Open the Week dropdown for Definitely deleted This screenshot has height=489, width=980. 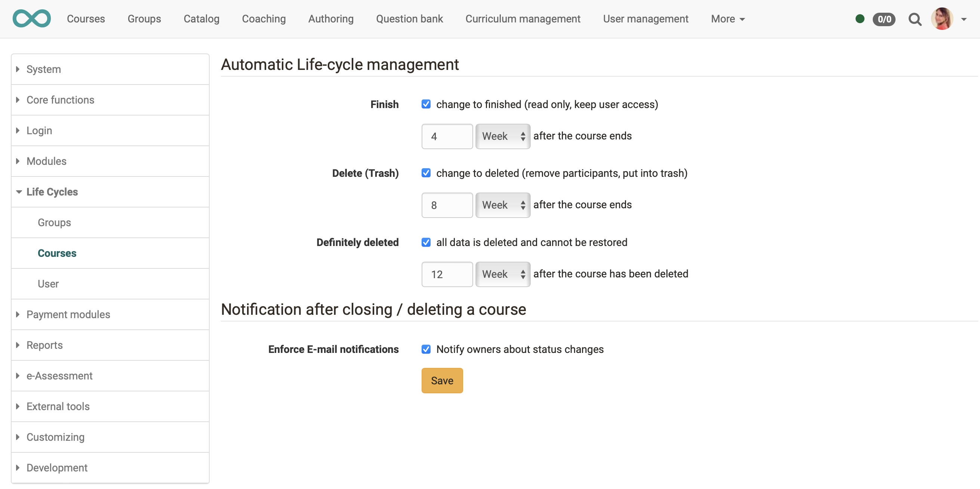[x=503, y=274]
